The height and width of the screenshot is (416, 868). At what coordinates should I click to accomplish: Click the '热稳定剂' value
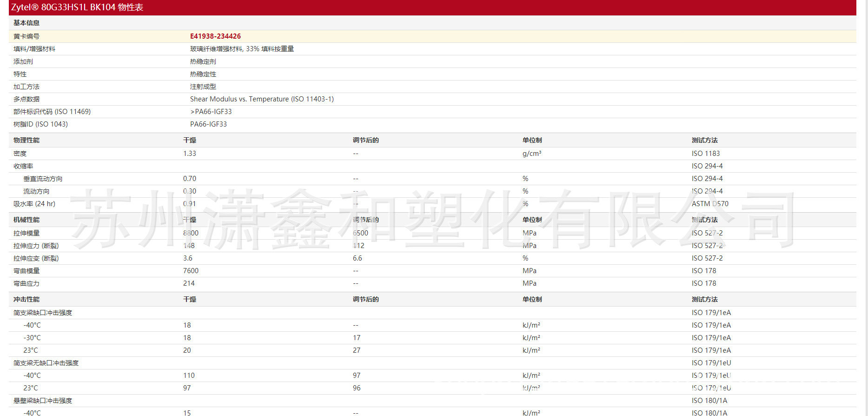click(x=203, y=61)
